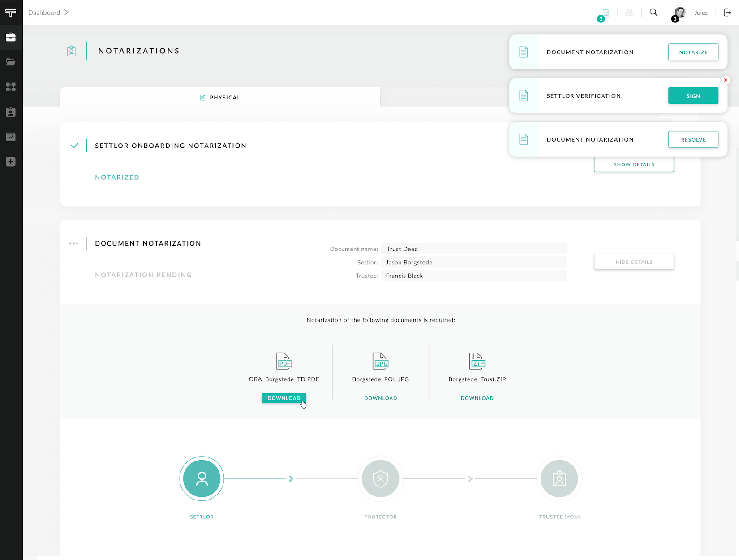Switch to the Physical tab
Viewport: 739px width, 560px height.
pos(220,97)
